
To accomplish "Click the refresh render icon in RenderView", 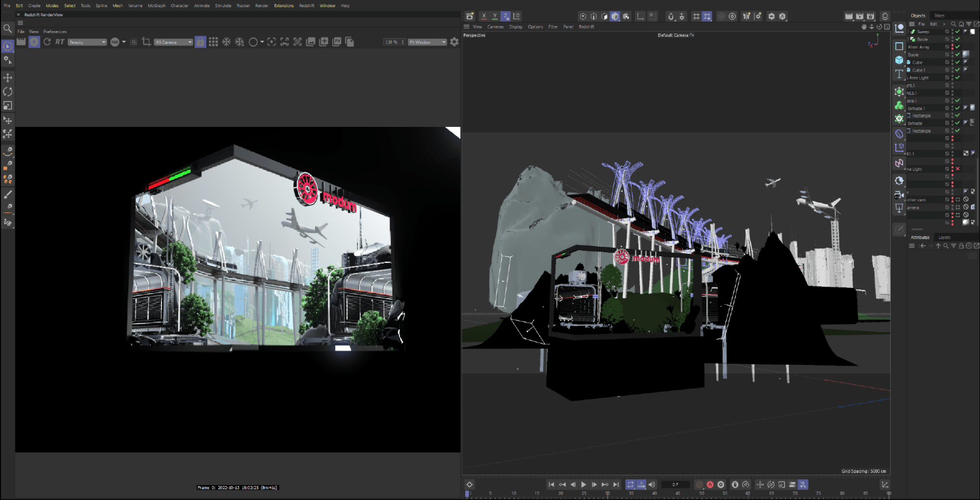I will click(x=47, y=42).
